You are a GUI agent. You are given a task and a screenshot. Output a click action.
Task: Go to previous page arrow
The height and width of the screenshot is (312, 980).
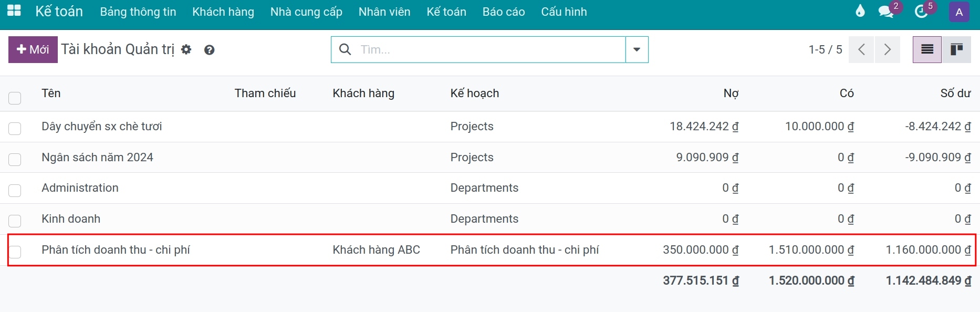coord(861,49)
